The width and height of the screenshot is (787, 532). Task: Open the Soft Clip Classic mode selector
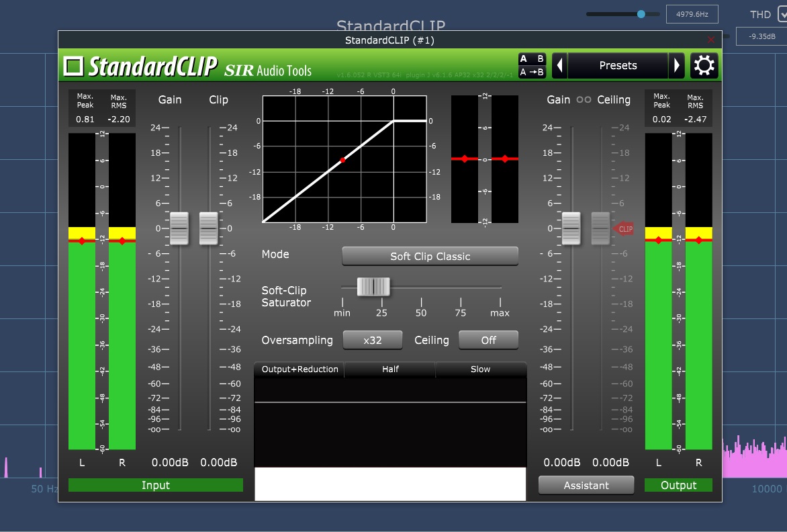point(430,256)
